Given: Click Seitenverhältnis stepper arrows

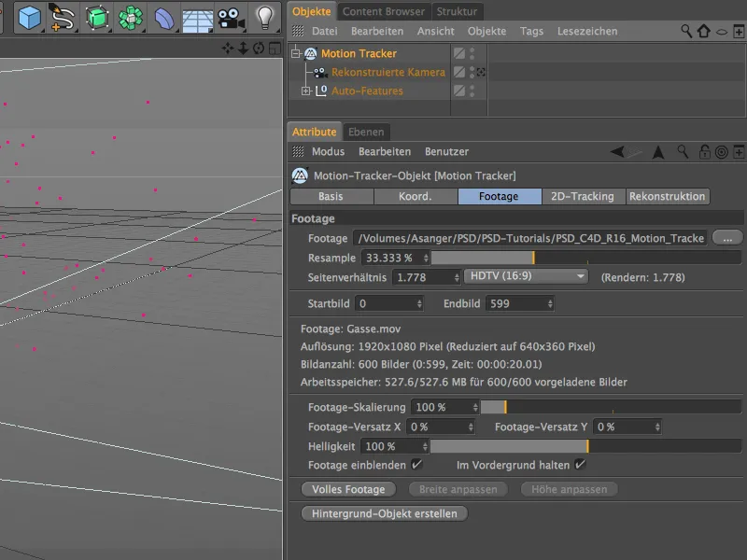Looking at the screenshot, I should (457, 277).
